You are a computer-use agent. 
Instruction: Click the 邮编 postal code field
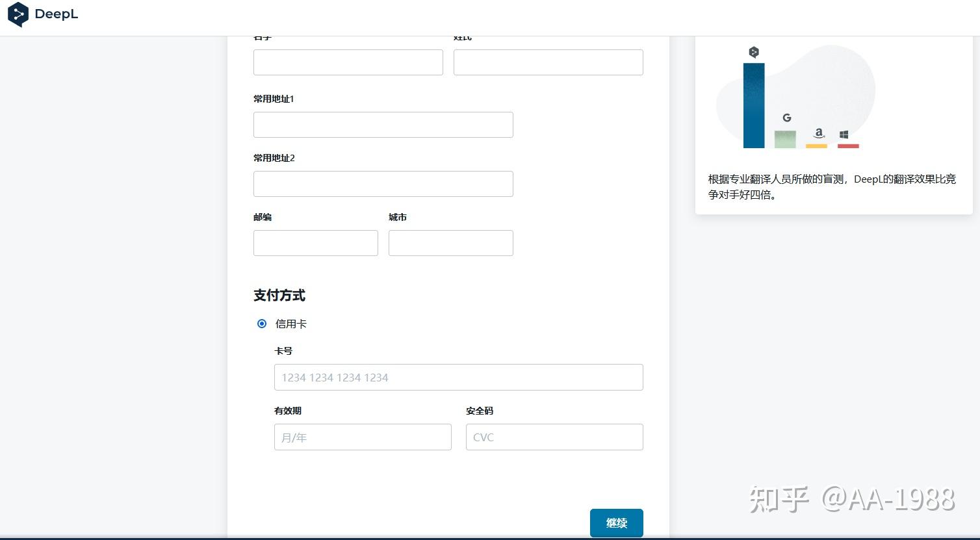(x=315, y=242)
